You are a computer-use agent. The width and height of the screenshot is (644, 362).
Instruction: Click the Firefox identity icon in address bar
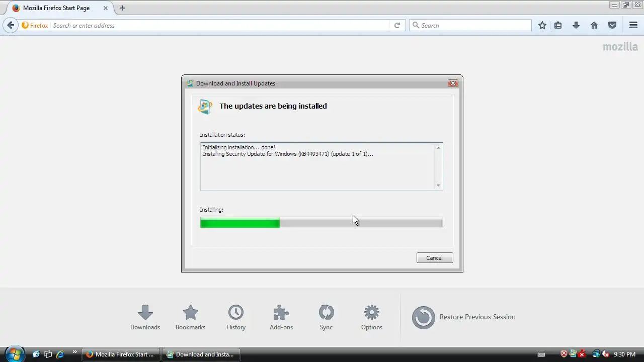point(35,25)
